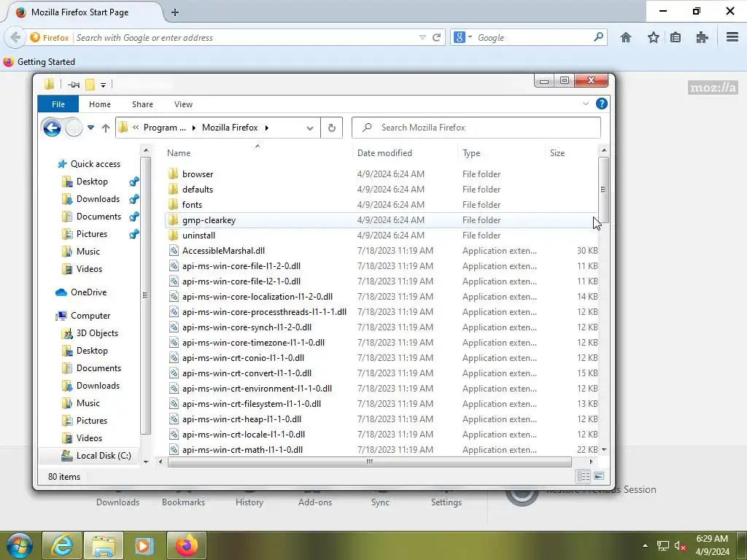Expand breadcrumb arrow after Mozilla Firefox
Viewport: 747px width, 560px height.
point(267,128)
